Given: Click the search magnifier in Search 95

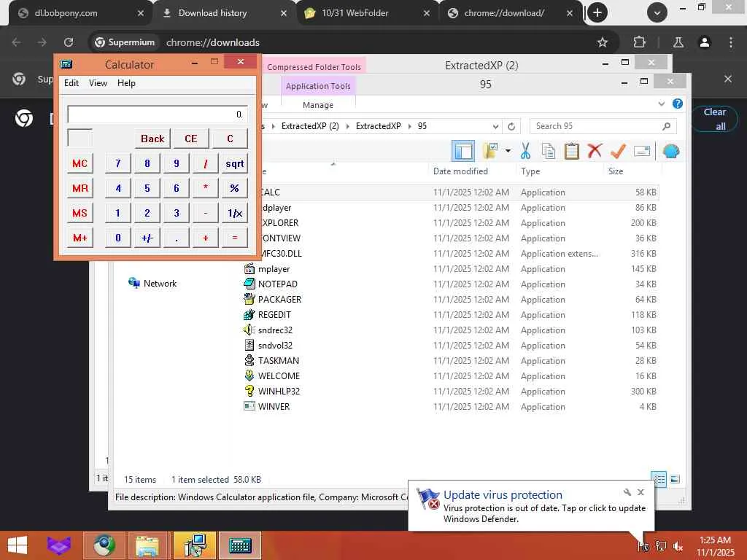Looking at the screenshot, I should tap(666, 126).
